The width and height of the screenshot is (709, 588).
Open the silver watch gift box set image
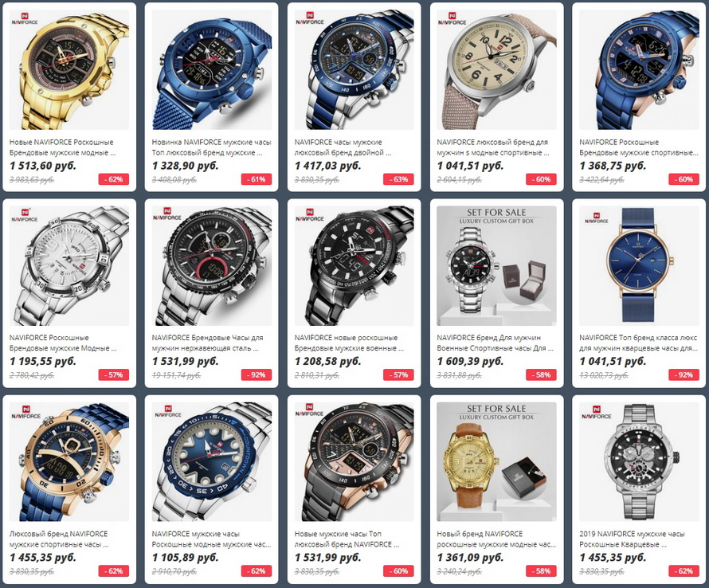[496, 266]
